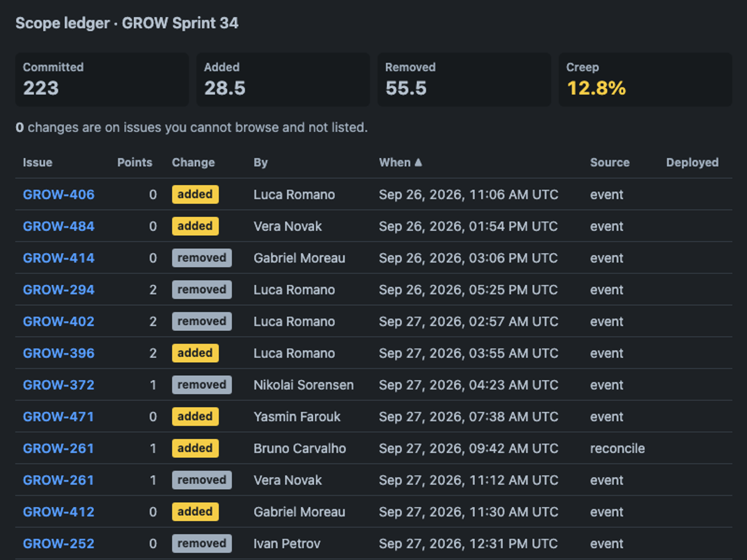Select the Added 28.5 stat card

[283, 80]
